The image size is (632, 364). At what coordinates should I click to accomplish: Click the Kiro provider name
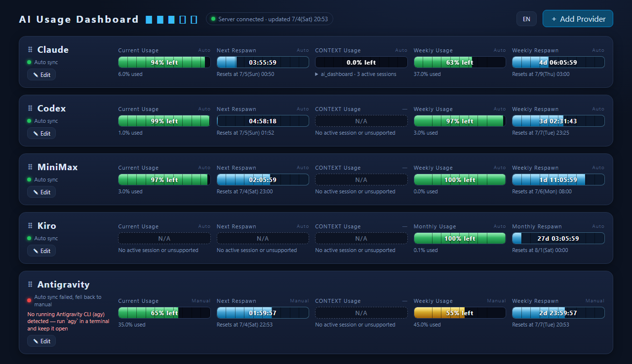(x=47, y=226)
